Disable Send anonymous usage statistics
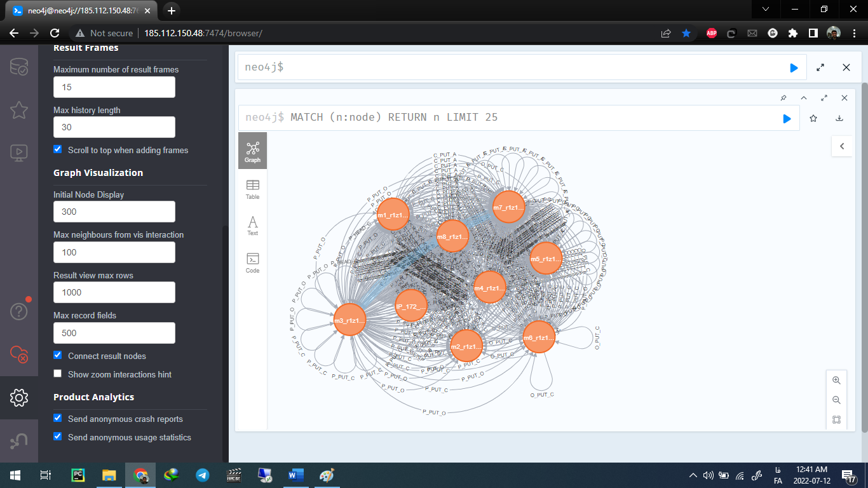Viewport: 868px width, 488px height. tap(58, 437)
